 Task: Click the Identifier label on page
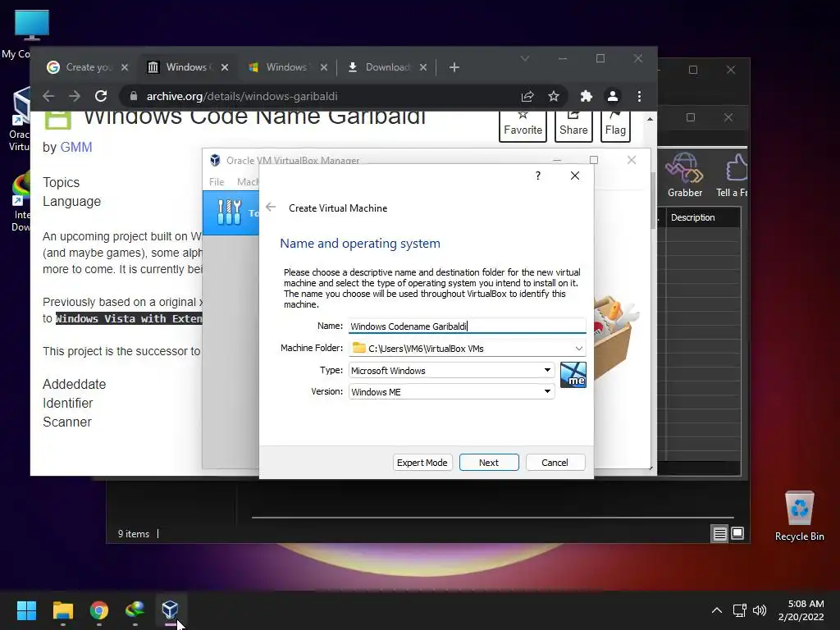click(67, 403)
